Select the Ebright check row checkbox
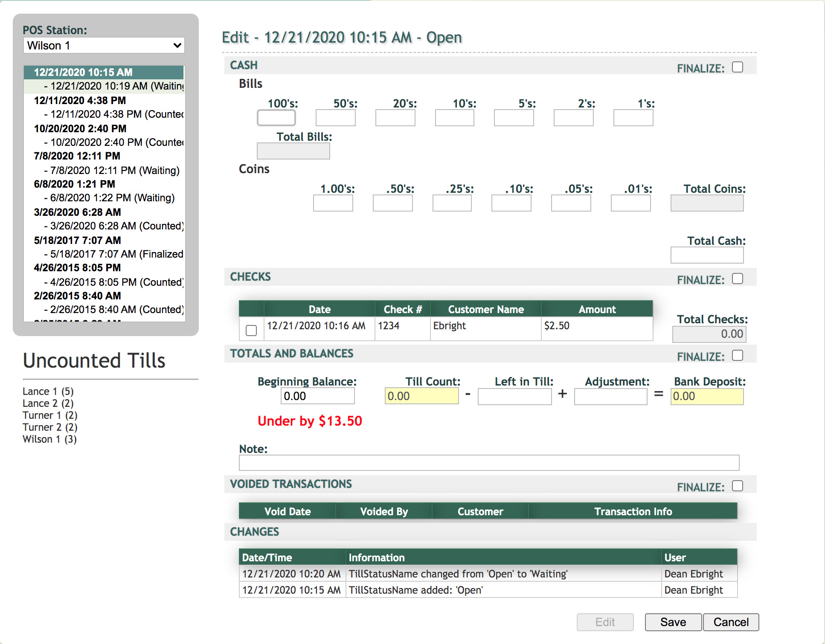Screen dimensions: 825x644 pos(251,331)
